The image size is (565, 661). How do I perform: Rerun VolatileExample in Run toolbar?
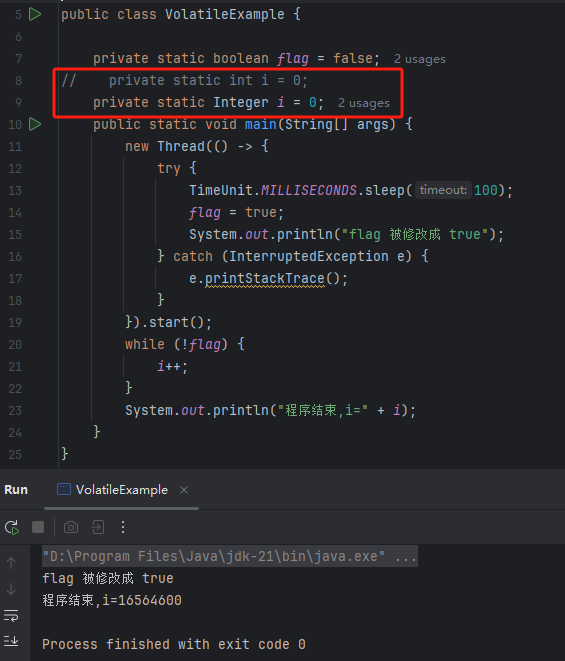pyautogui.click(x=12, y=527)
